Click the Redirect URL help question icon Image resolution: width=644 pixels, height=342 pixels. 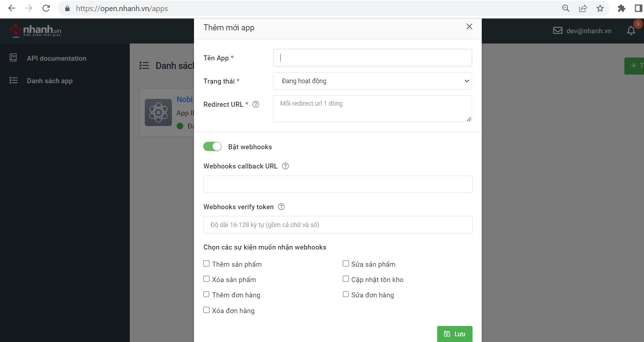[x=256, y=104]
